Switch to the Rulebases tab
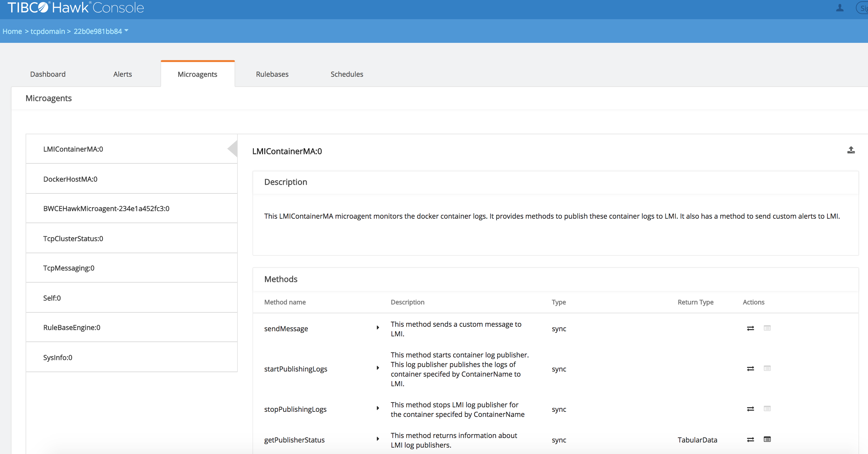 click(272, 74)
